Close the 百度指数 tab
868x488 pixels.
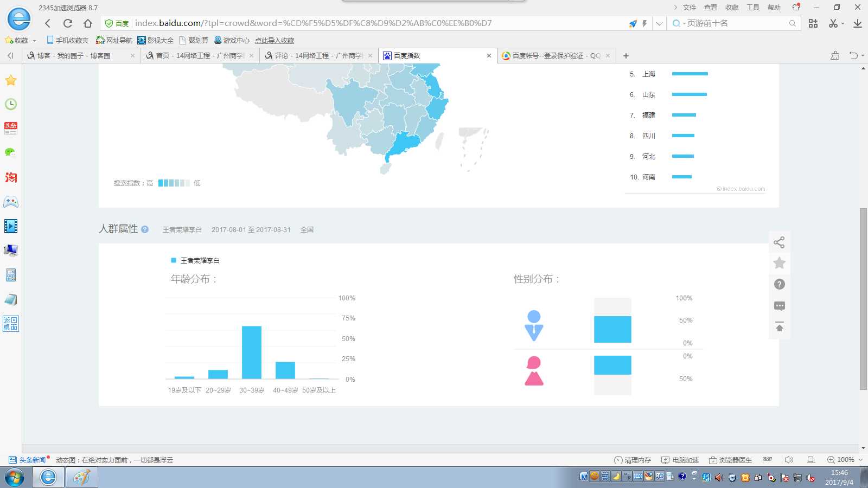pos(489,56)
